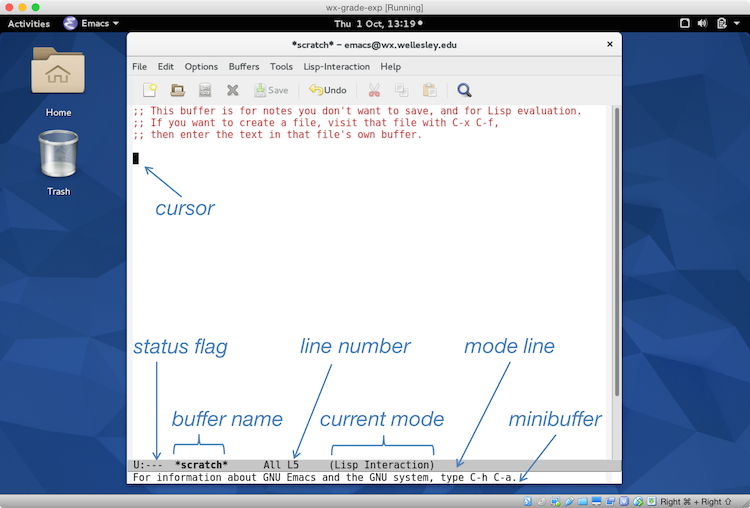The width and height of the screenshot is (750, 508).
Task: Click L5 line number in mode line
Action: [x=293, y=464]
